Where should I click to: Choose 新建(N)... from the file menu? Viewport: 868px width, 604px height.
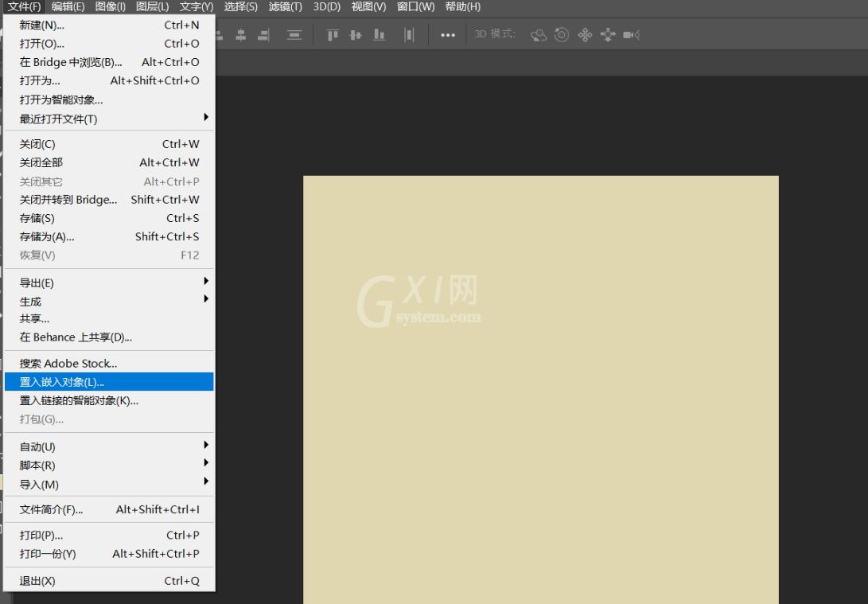[109, 25]
